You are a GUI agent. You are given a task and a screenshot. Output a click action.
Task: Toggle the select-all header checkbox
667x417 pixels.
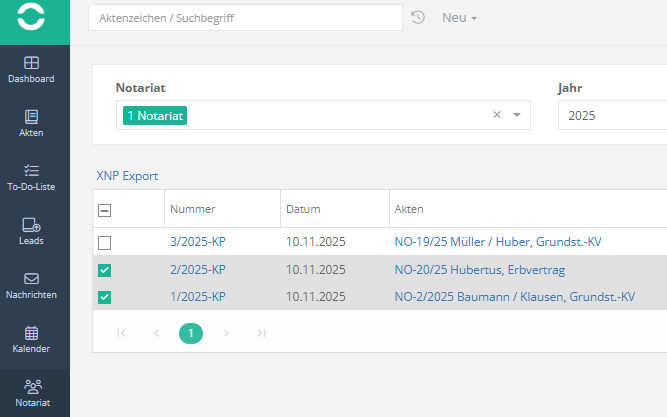[x=105, y=210]
